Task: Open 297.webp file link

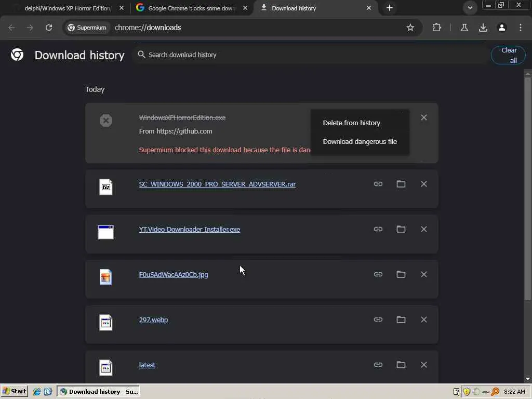Action: [153, 320]
